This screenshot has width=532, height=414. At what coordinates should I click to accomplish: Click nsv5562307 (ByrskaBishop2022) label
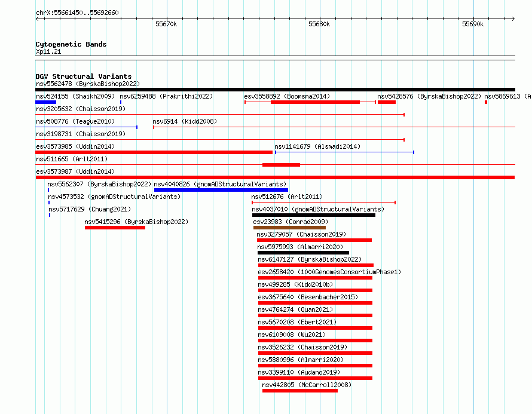pos(99,184)
